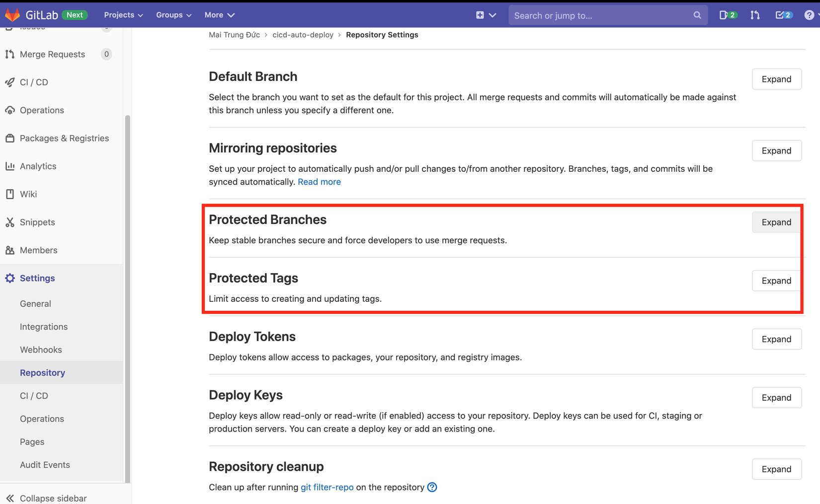Viewport: 820px width, 504px height.
Task: Open the new item plus icon
Action: tap(480, 15)
